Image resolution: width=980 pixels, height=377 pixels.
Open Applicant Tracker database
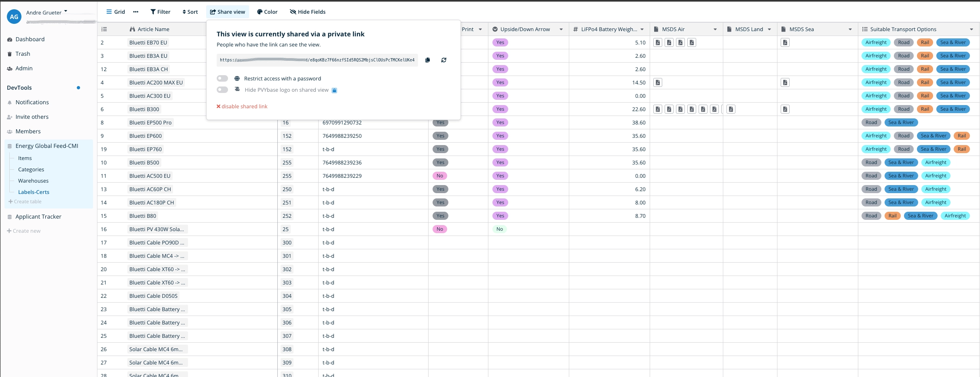[x=38, y=217]
